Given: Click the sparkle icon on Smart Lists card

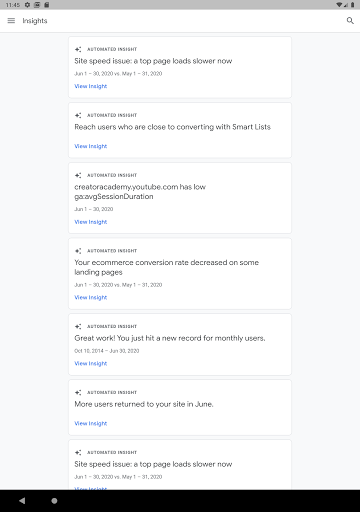Looking at the screenshot, I should (78, 115).
